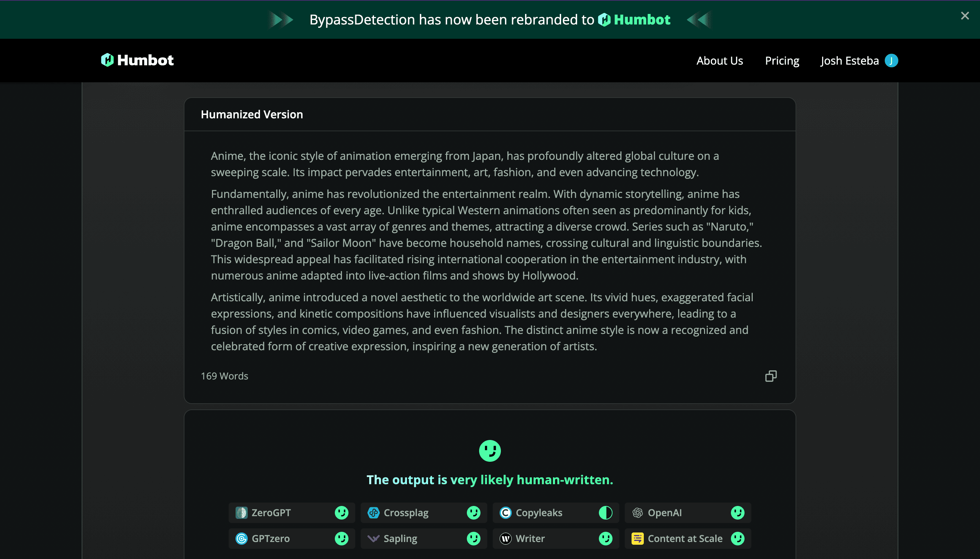This screenshot has width=980, height=559.
Task: Click the OpenAI detector logo
Action: coord(638,512)
